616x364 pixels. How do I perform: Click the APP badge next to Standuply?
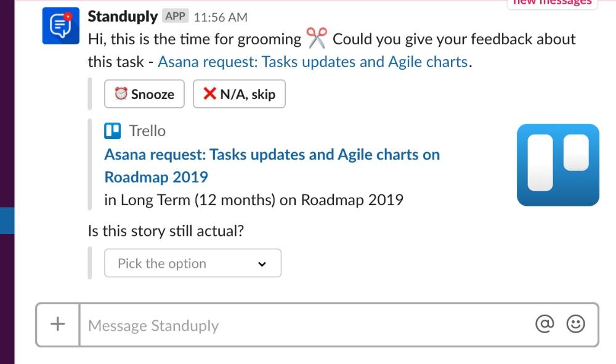pos(175,16)
